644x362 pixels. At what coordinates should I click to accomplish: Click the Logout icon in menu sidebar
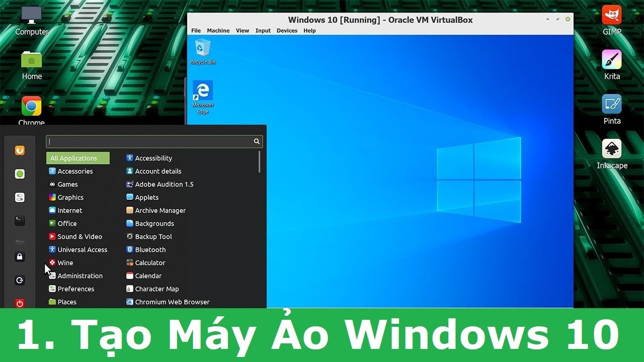click(x=20, y=280)
